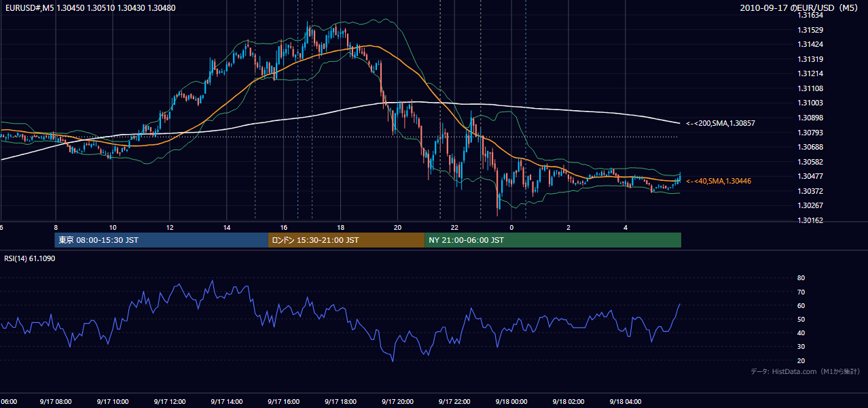Click RSI scale level 70
This screenshot has width=868, height=408.
click(801, 292)
